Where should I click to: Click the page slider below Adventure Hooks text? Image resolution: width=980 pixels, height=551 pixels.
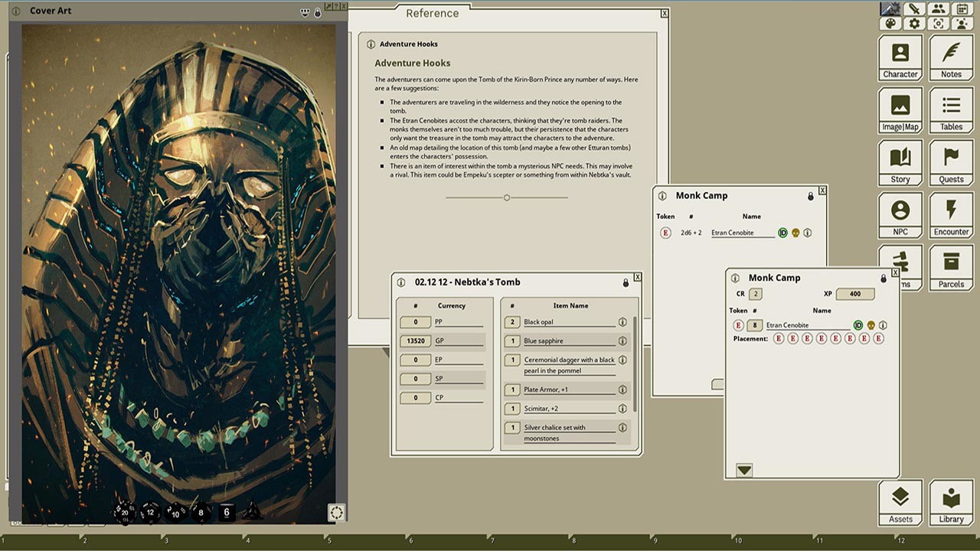[506, 197]
